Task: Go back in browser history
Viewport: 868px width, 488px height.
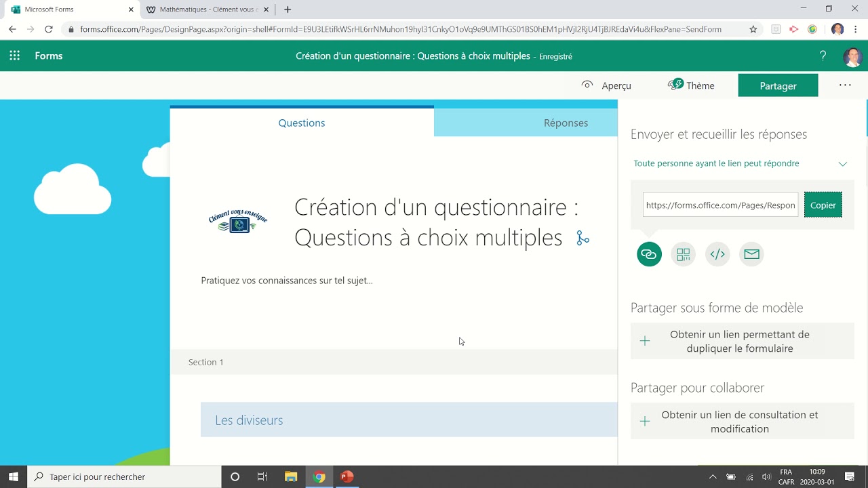Action: pos(12,29)
